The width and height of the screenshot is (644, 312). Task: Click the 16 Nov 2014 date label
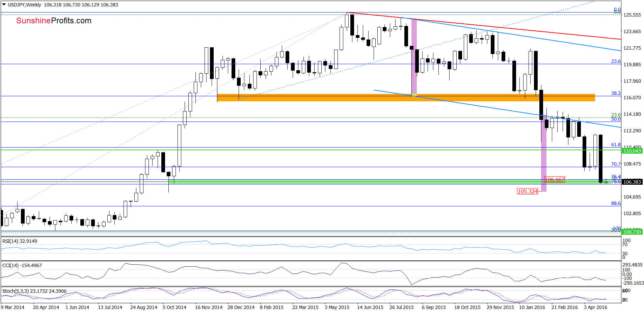pyautogui.click(x=209, y=307)
